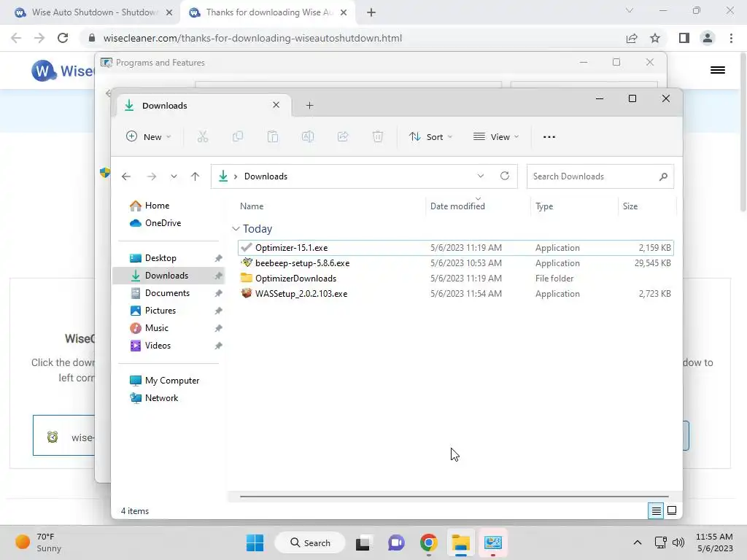Refresh the Downloads folder view
This screenshot has height=560, width=747.
(505, 176)
